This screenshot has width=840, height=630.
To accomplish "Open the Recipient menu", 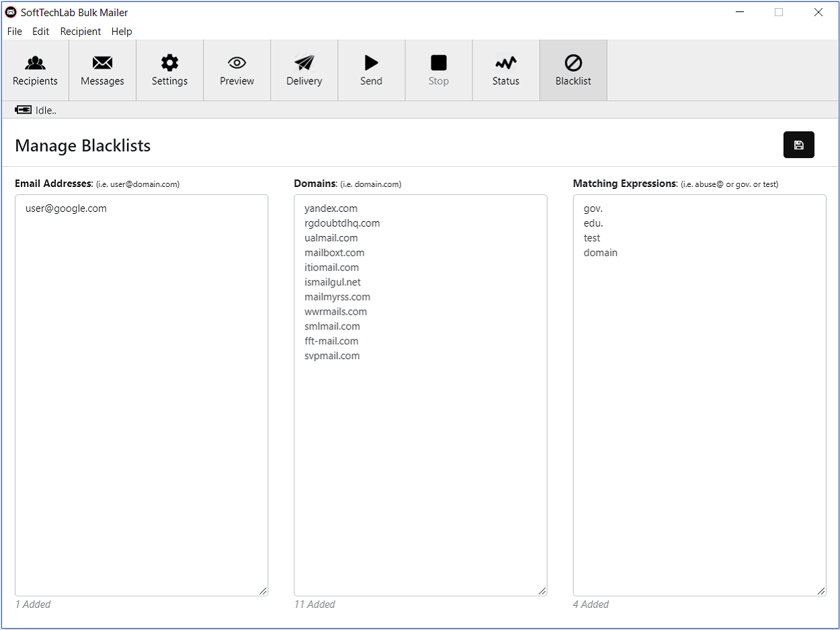I will click(81, 32).
